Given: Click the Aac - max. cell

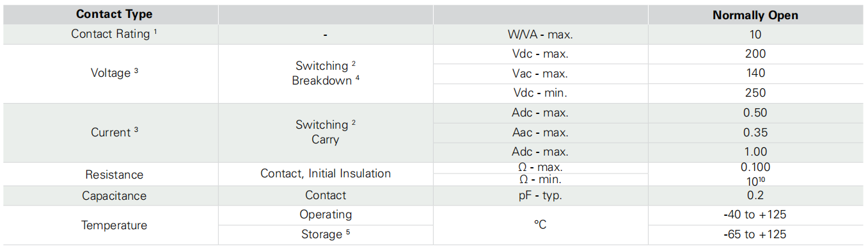Looking at the screenshot, I should point(541,133).
